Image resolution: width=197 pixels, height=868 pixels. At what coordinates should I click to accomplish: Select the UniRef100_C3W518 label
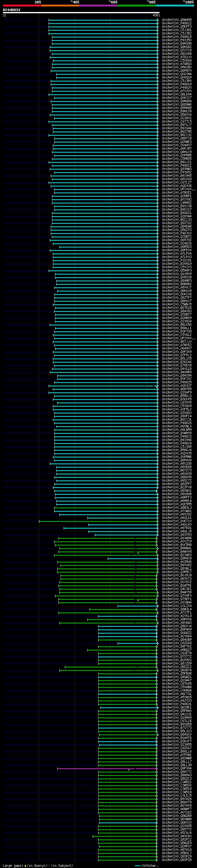[x=176, y=792]
